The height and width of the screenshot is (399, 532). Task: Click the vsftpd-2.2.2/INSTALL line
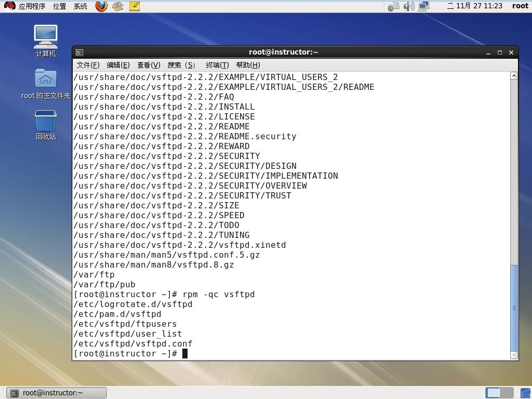tap(164, 107)
